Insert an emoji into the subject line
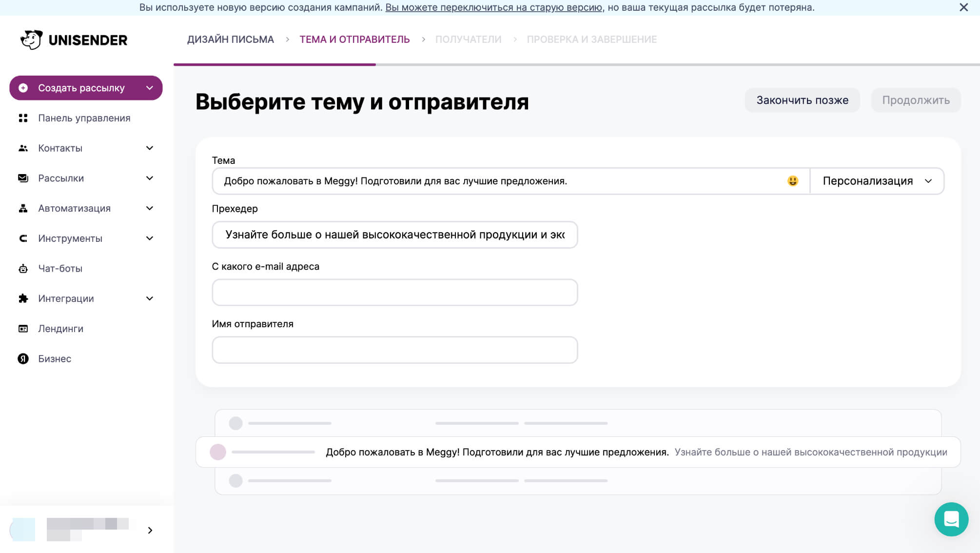This screenshot has height=553, width=980. tap(792, 180)
